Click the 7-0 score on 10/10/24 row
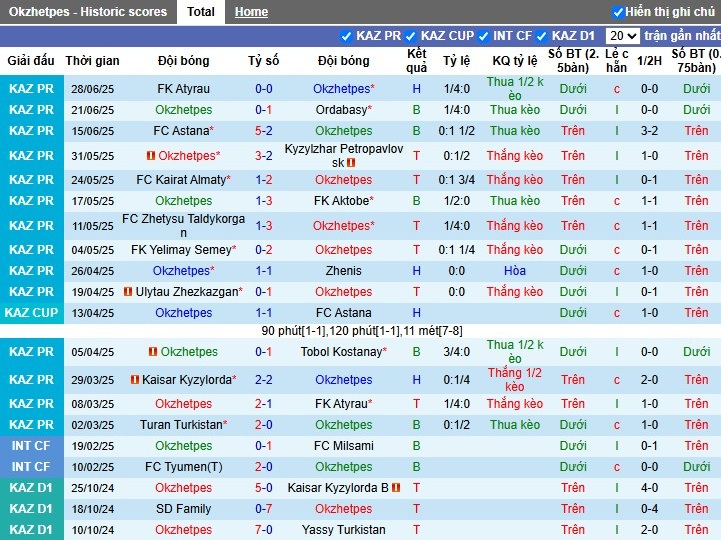Screen dimensions: 721x540 point(264,530)
